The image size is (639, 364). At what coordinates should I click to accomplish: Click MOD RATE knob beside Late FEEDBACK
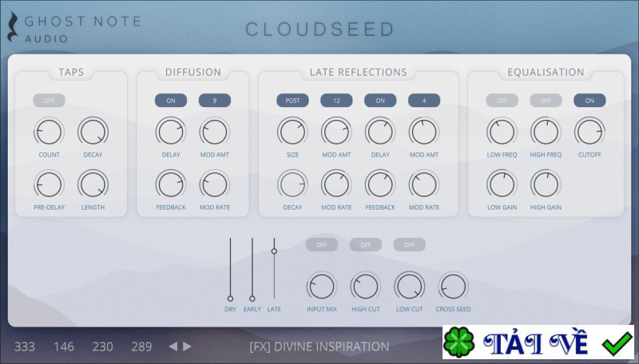click(x=424, y=184)
